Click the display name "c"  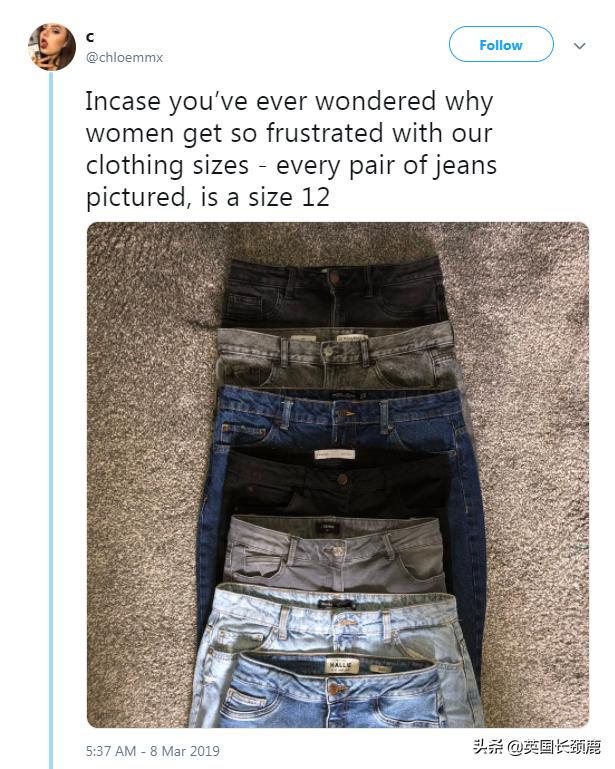[90, 37]
